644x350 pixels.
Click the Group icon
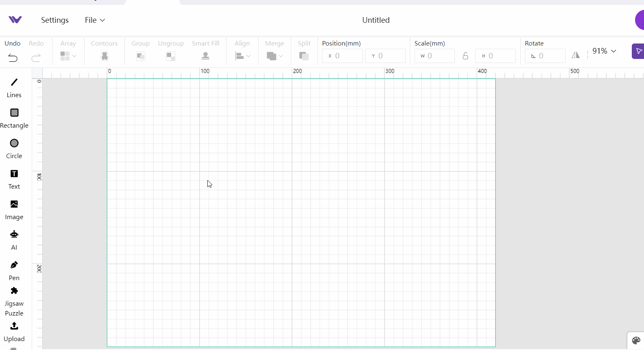[141, 56]
